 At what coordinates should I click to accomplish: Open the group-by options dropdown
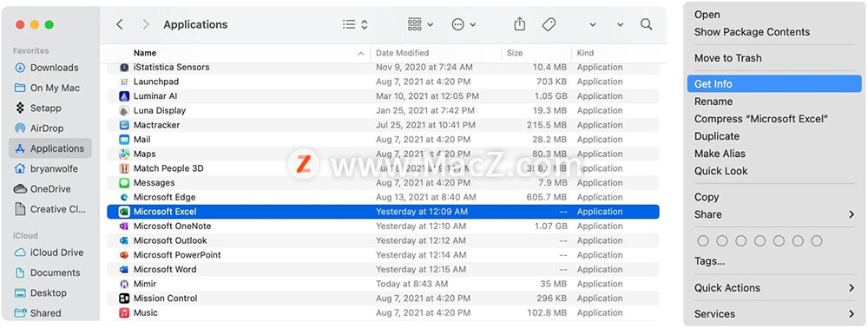point(420,24)
